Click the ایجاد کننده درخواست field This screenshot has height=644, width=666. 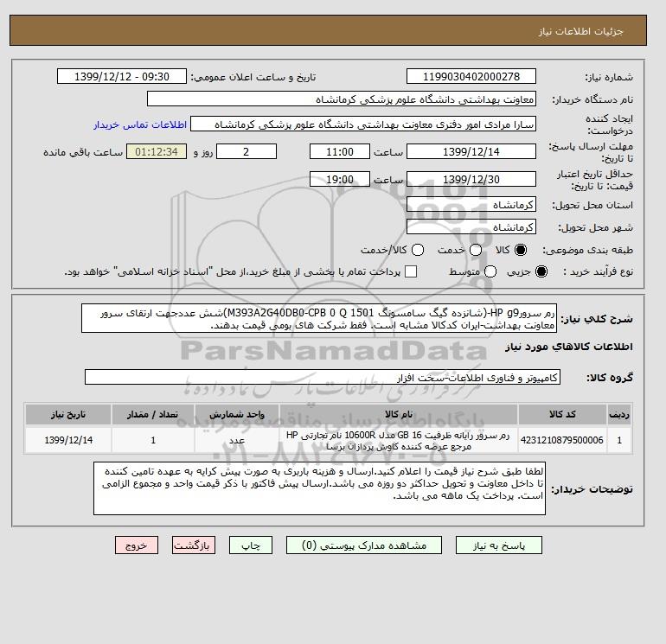[363, 124]
